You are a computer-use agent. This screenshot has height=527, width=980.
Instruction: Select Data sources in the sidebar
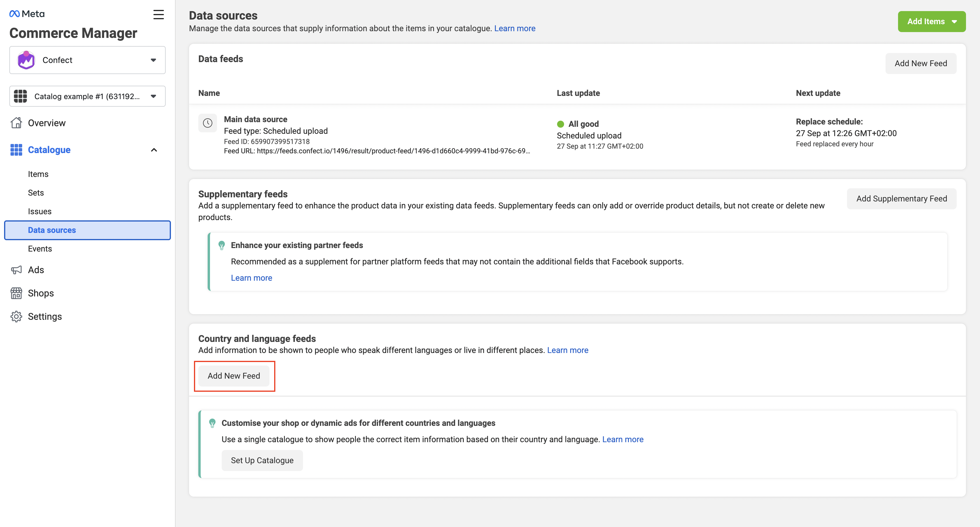coord(87,230)
